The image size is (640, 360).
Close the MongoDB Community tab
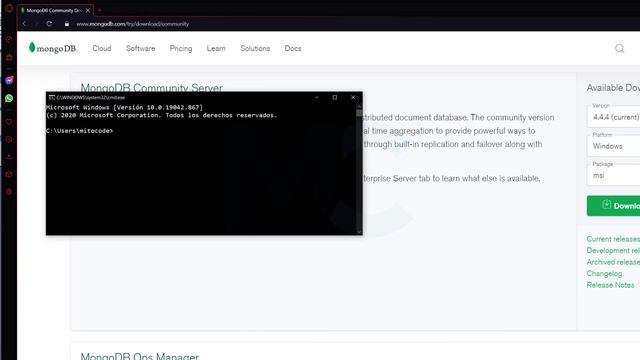[88, 10]
